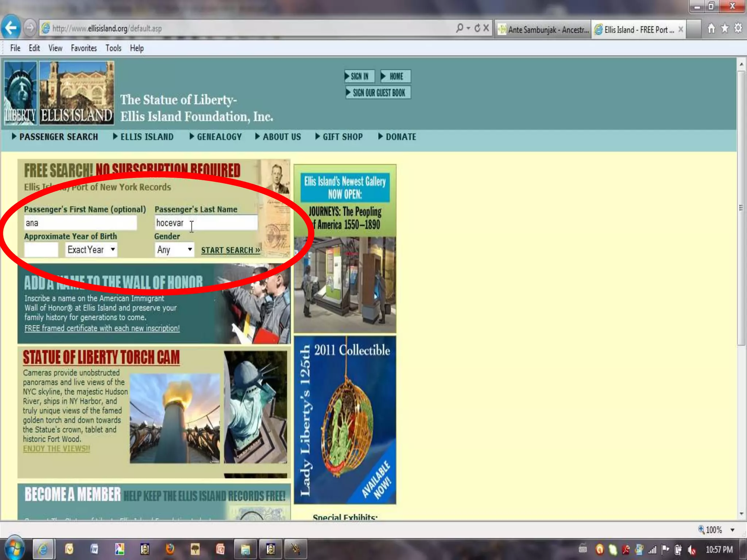Open the zoom level 100% dropdown arrow
Viewport: 747px width, 560px height.
(732, 530)
